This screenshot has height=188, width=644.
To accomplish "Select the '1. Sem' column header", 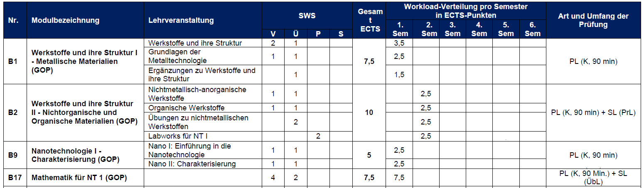I will pyautogui.click(x=400, y=29).
